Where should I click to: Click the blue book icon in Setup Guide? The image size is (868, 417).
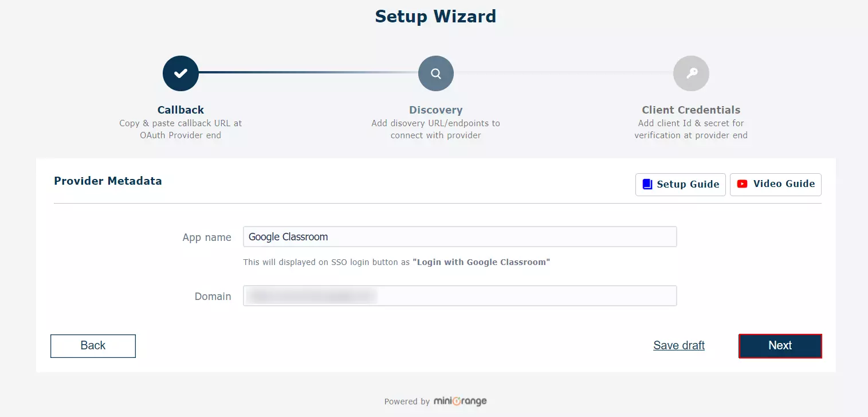point(647,184)
